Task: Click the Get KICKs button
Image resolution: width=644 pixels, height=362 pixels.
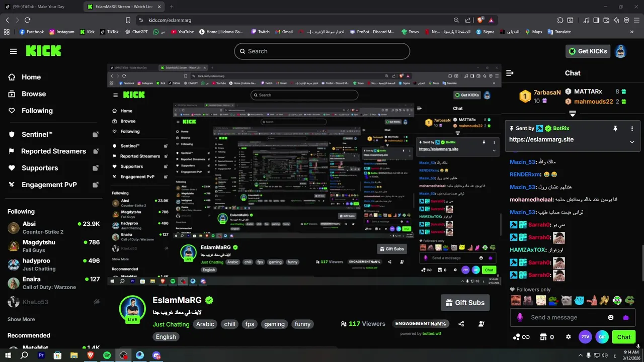Action: coord(587,51)
